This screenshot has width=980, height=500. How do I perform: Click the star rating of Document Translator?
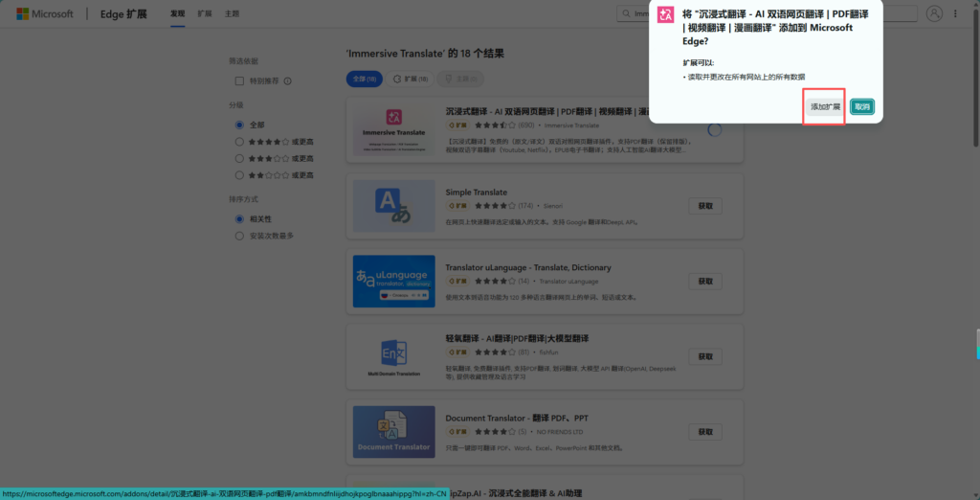tap(495, 432)
